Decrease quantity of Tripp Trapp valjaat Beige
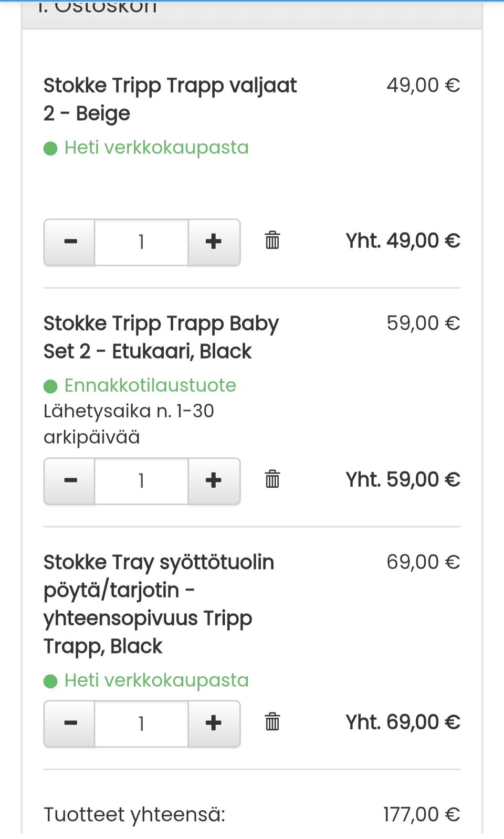Image resolution: width=504 pixels, height=839 pixels. [x=70, y=242]
